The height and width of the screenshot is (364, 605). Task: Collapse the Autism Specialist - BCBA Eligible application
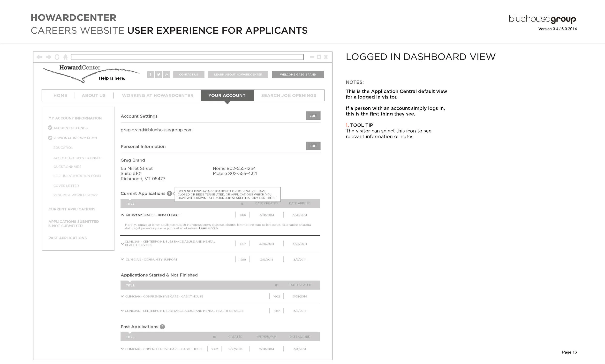click(122, 215)
